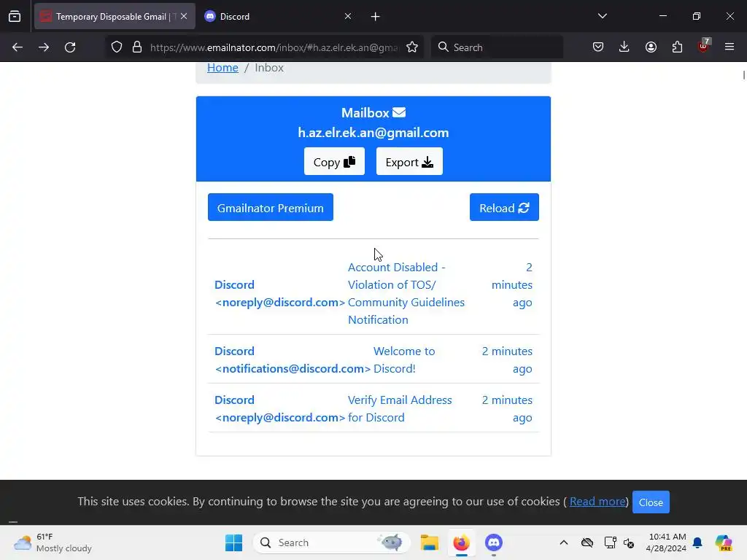This screenshot has width=747, height=560.
Task: Click the Firefox taskbar icon
Action: pos(461,542)
